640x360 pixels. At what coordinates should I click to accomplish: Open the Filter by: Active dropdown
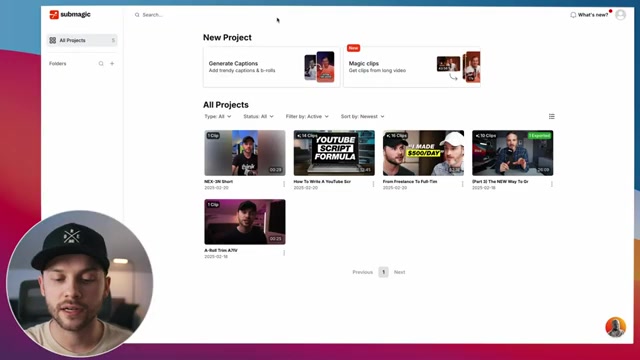307,116
